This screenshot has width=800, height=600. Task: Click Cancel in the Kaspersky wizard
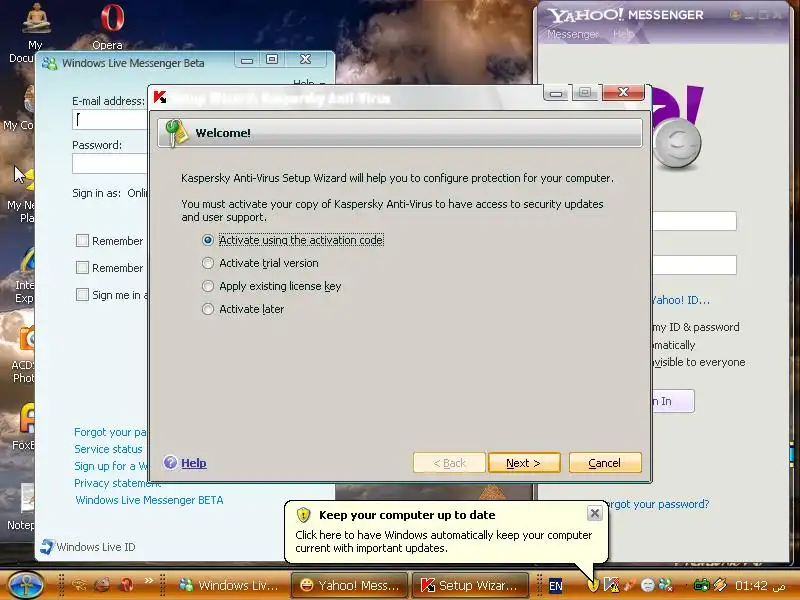(x=605, y=463)
